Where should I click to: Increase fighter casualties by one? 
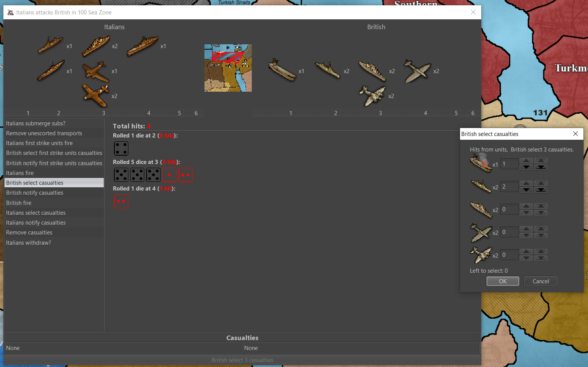click(526, 229)
